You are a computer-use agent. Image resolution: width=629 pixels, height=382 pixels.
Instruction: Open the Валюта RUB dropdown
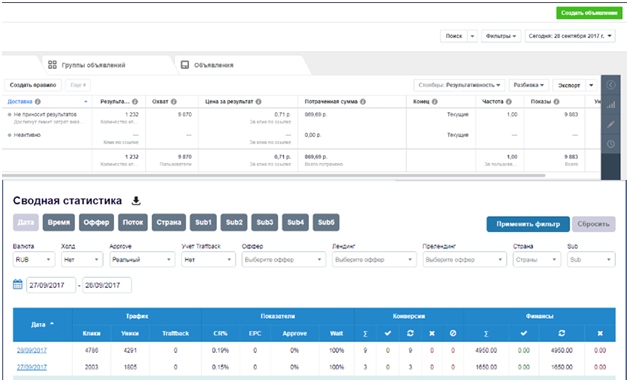coord(34,260)
